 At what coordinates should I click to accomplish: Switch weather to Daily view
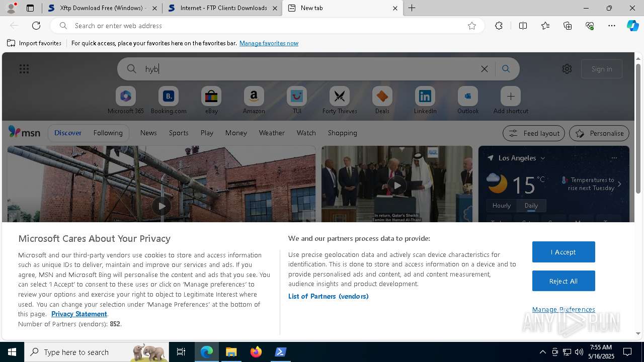tap(531, 206)
